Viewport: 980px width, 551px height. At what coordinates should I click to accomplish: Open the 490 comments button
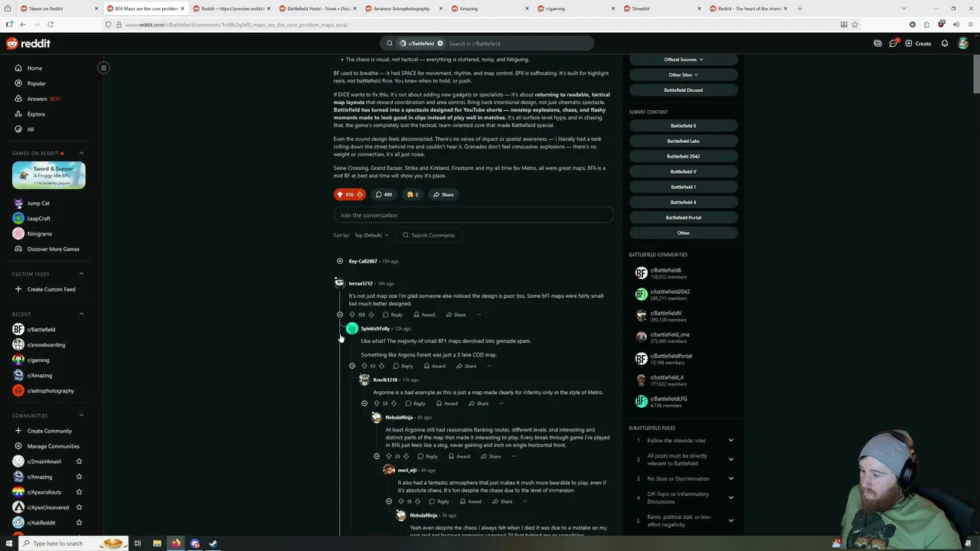pyautogui.click(x=384, y=194)
